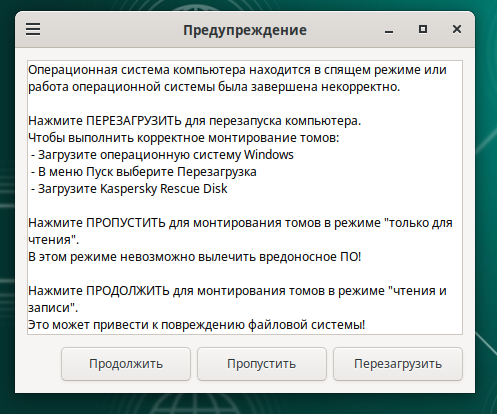Minimize the Предупреждение warning dialog
This screenshot has height=414, width=497.
pyautogui.click(x=389, y=30)
